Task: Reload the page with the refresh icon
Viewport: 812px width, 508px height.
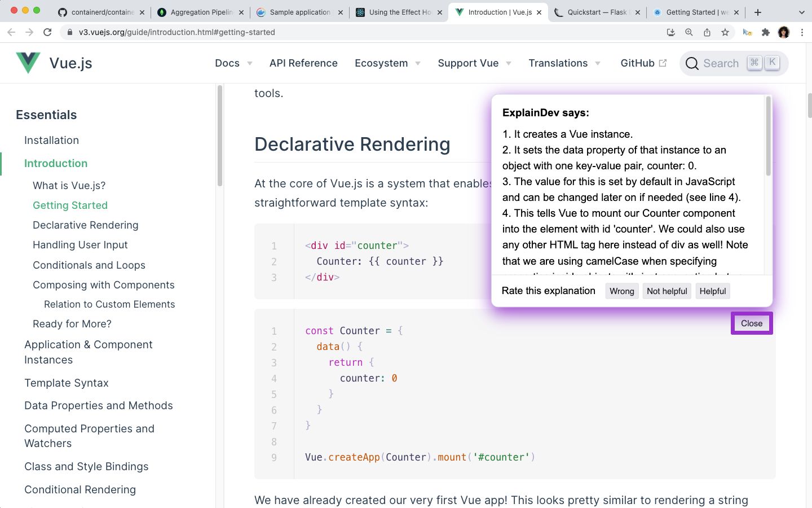Action: coord(47,32)
